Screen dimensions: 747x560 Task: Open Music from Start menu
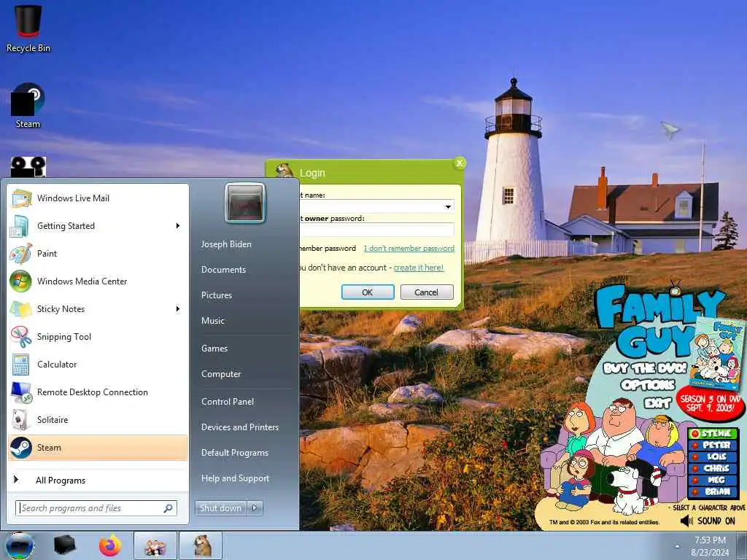coord(213,321)
